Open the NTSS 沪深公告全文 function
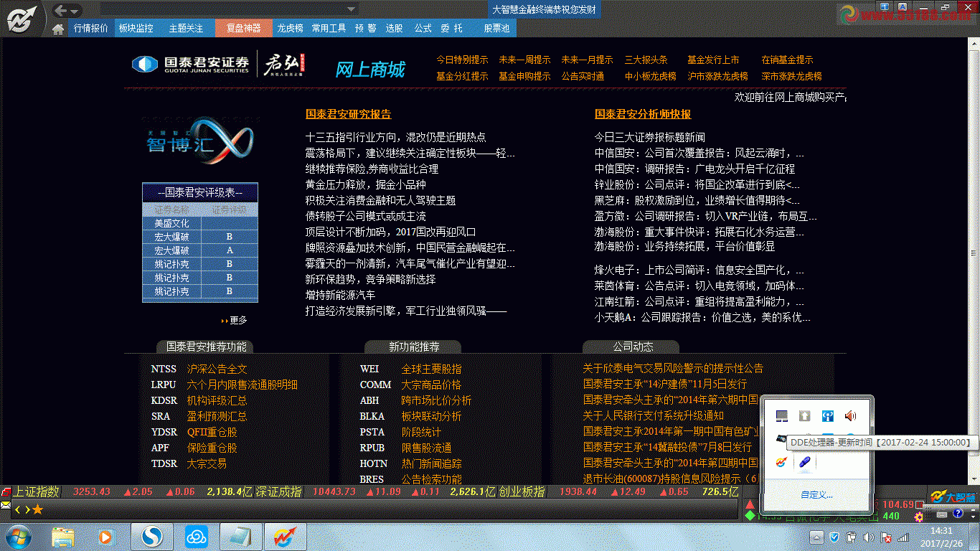980x551 pixels. click(x=199, y=369)
